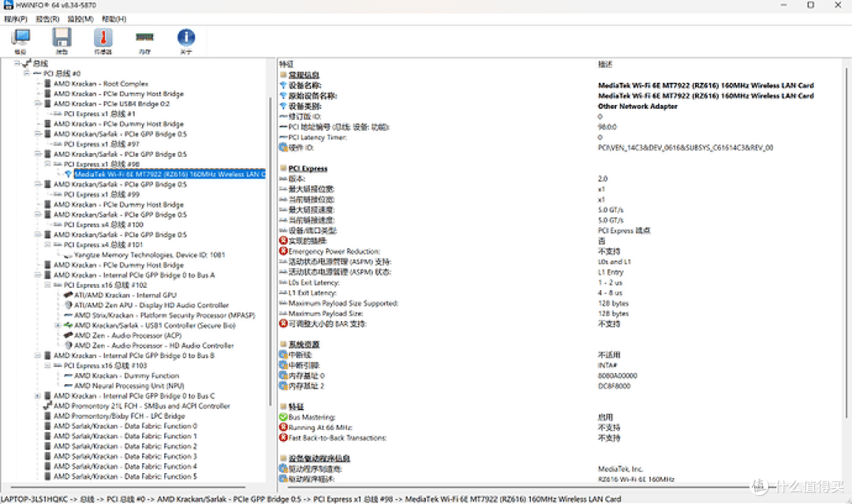This screenshot has height=504, width=852.
Task: Click the Wi-Fi icon beside 设备名称 property
Action: coord(283,85)
